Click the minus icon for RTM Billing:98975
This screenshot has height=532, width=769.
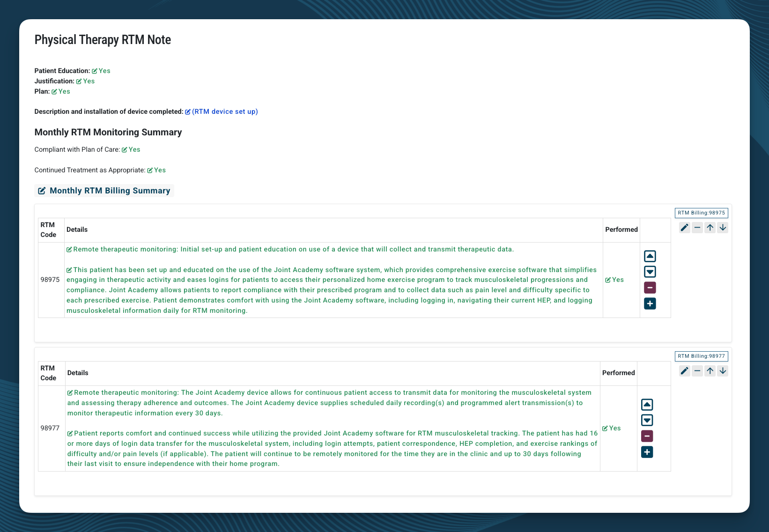pyautogui.click(x=697, y=228)
